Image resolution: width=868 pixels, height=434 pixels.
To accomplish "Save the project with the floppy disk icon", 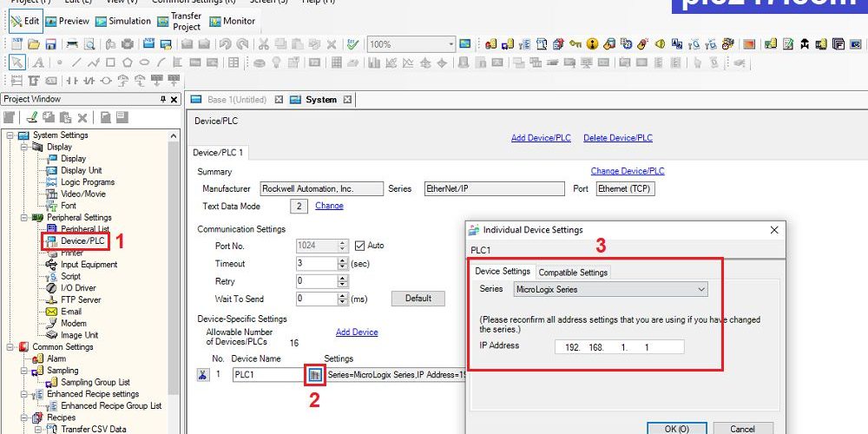I will 51,43.
